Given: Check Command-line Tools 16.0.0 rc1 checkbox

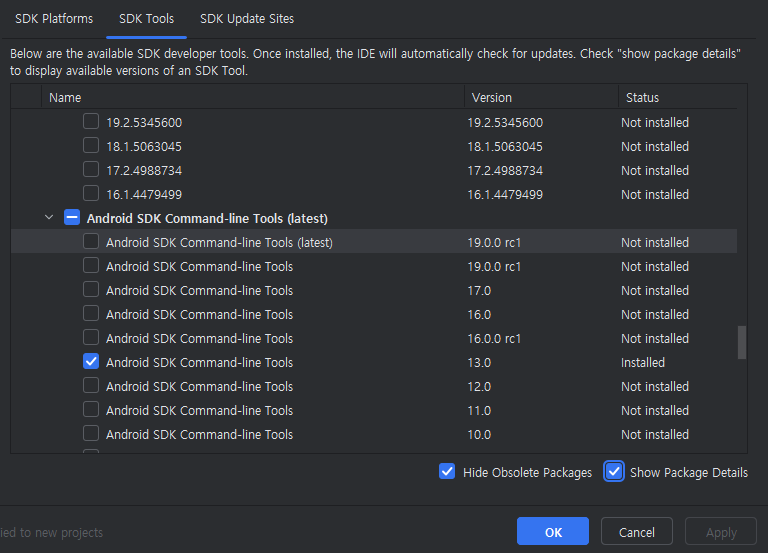Looking at the screenshot, I should pyautogui.click(x=91, y=337).
